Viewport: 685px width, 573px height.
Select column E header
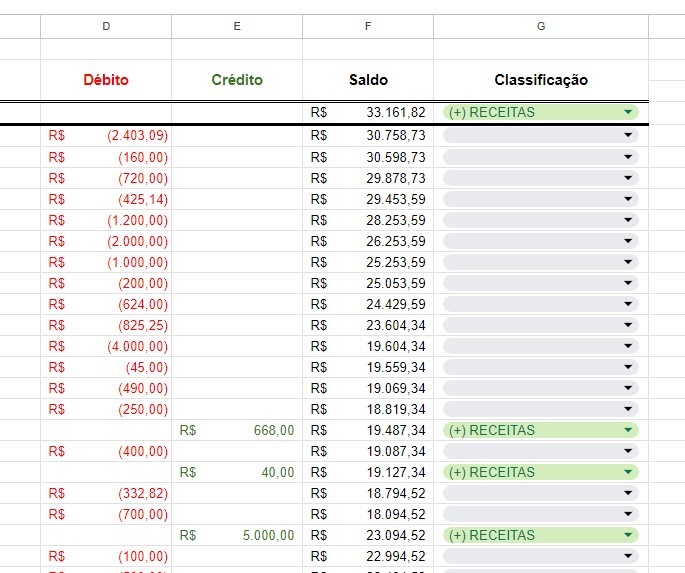[237, 26]
